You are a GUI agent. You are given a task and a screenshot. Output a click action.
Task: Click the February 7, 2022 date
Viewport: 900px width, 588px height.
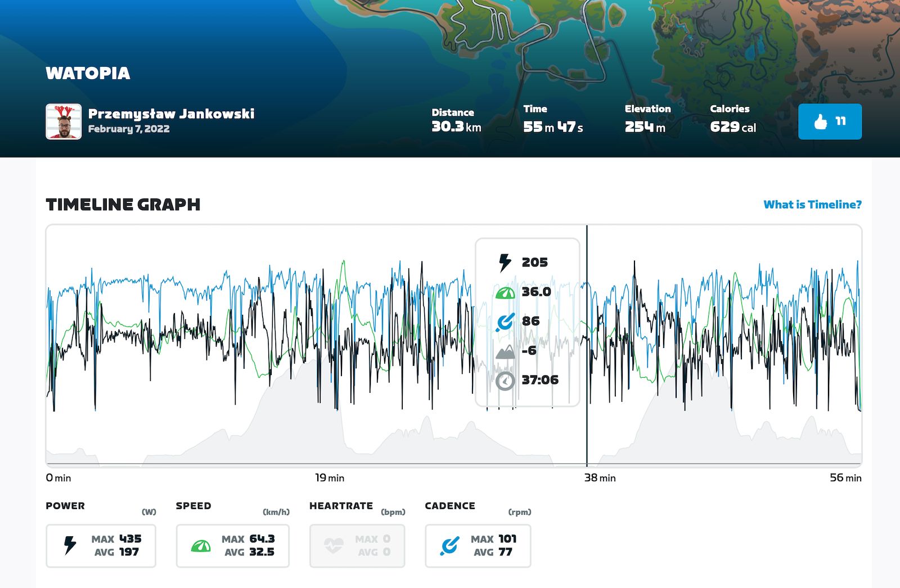(129, 129)
